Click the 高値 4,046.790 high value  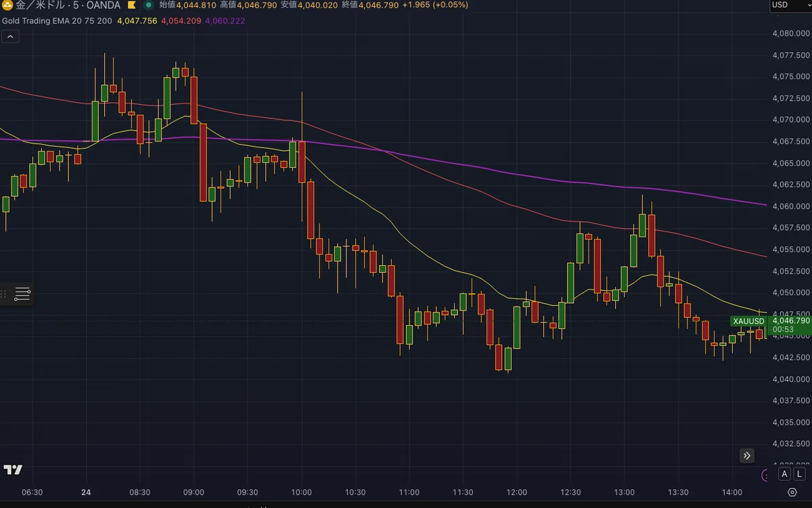coord(248,5)
